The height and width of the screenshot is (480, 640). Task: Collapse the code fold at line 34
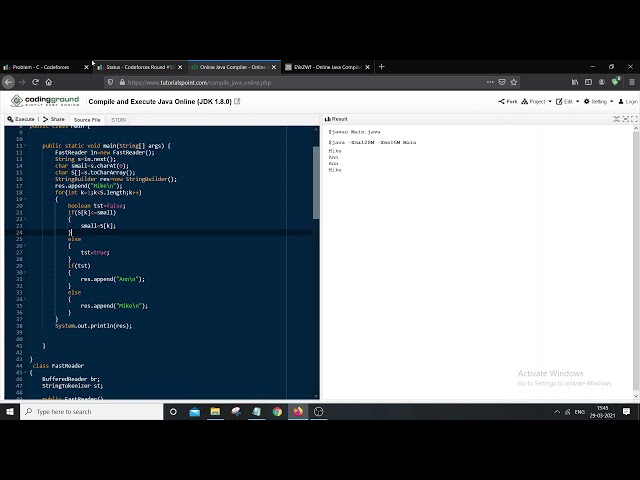click(x=25, y=299)
